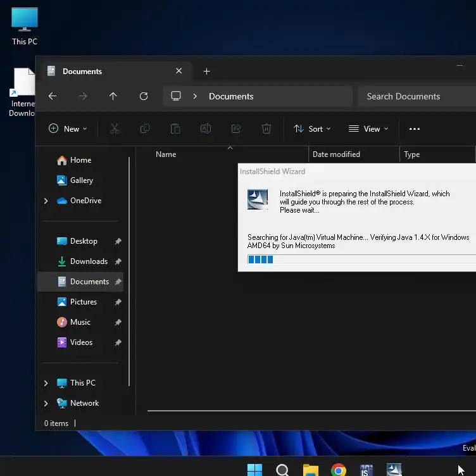Click Documents in the address bar

click(231, 96)
